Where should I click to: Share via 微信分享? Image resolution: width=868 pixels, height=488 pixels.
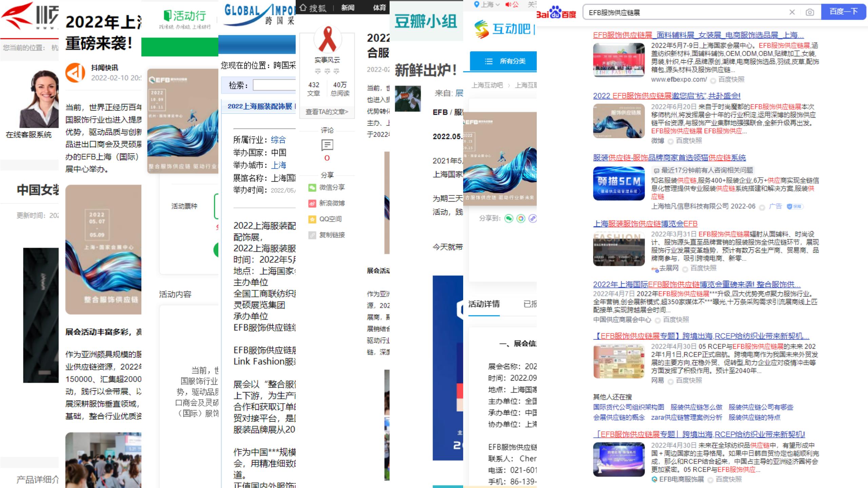[x=327, y=187]
